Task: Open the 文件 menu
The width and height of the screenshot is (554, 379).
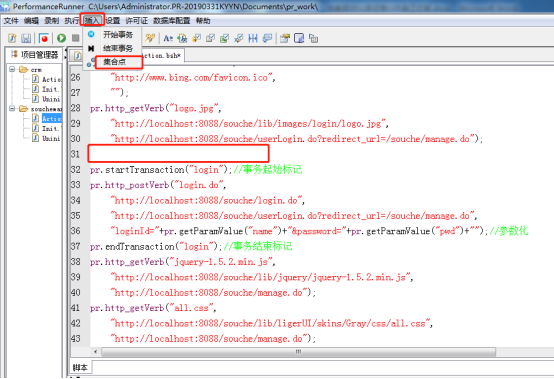Action: [x=11, y=21]
